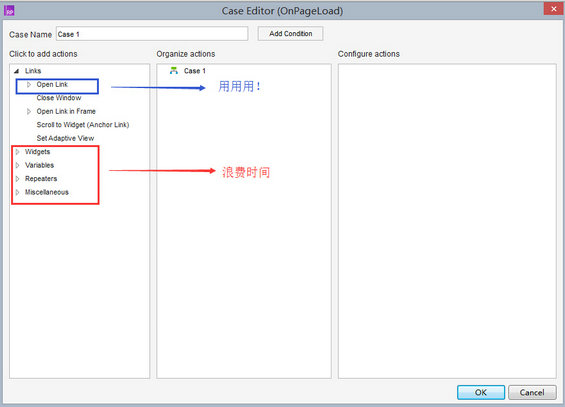565x407 pixels.
Task: Add Scroll to Widget (Anchor Link) action
Action: tap(83, 125)
